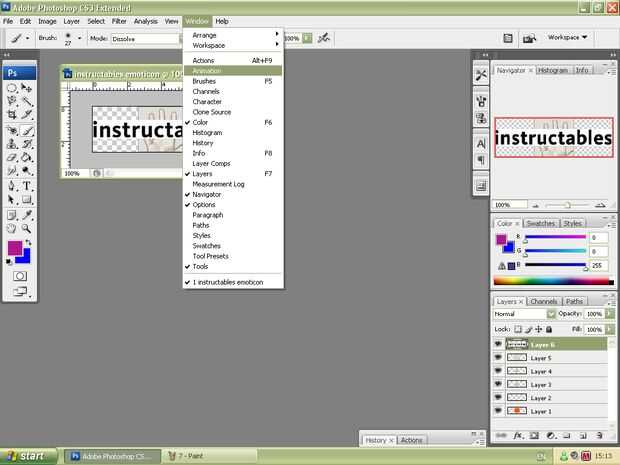This screenshot has width=620, height=465.
Task: Click the Navigator zoom percentage field
Action: [509, 205]
